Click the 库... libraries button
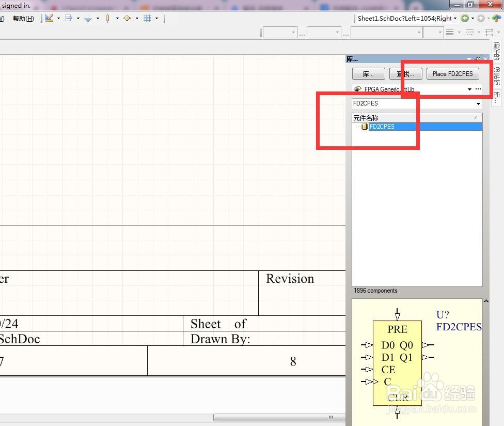The width and height of the screenshot is (504, 426). tap(368, 74)
